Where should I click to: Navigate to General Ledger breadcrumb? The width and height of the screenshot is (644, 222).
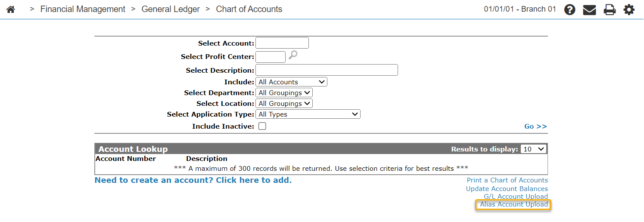(171, 9)
